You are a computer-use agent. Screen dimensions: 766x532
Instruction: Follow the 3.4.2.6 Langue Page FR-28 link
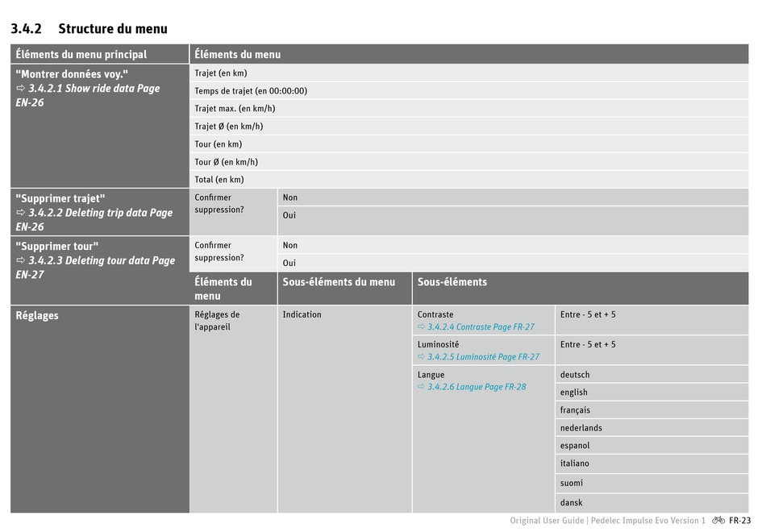pos(477,387)
